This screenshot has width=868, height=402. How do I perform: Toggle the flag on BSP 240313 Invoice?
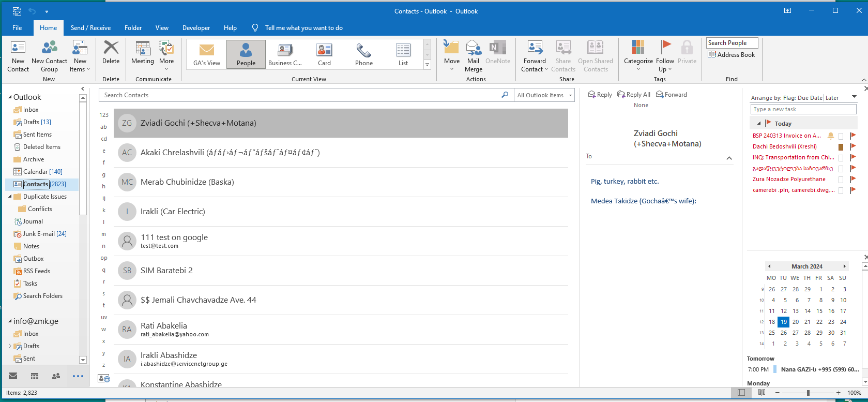pyautogui.click(x=852, y=136)
